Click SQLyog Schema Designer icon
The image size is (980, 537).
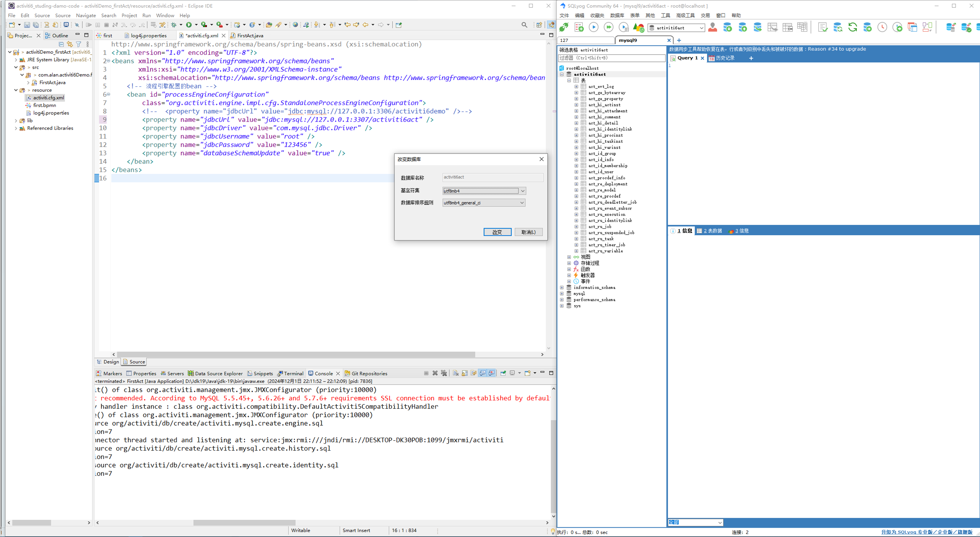click(x=927, y=27)
